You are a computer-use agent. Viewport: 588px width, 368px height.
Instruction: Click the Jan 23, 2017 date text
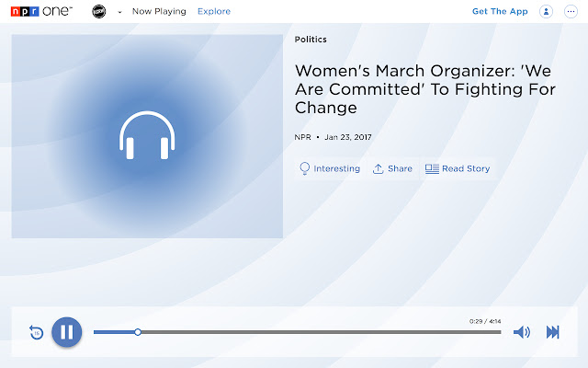[348, 137]
